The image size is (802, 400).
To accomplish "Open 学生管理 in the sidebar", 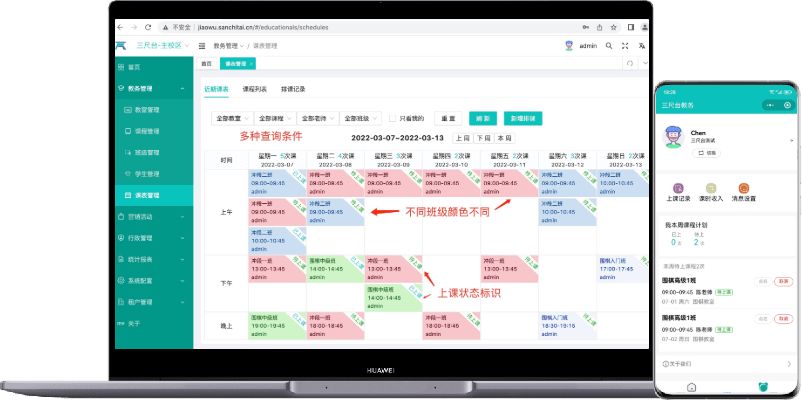I will point(148,173).
